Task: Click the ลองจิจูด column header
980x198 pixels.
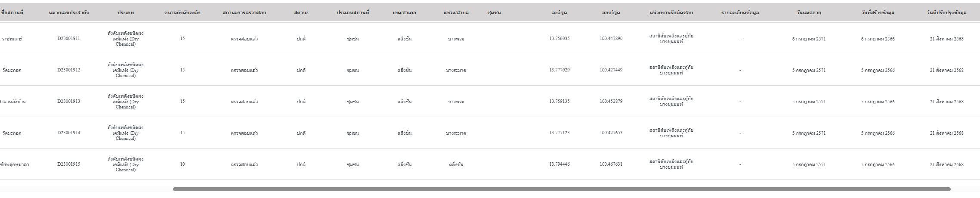Action: click(x=611, y=12)
